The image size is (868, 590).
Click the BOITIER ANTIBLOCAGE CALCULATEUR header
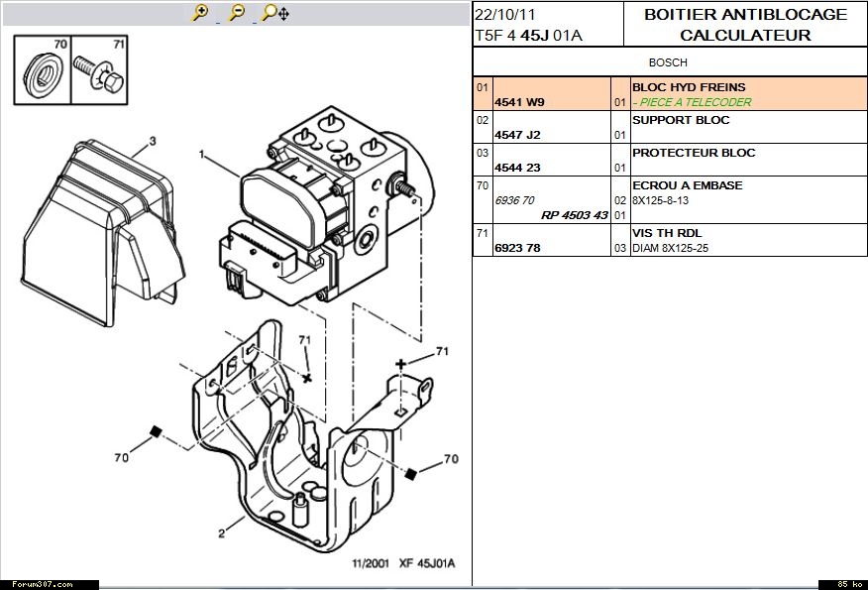click(745, 25)
